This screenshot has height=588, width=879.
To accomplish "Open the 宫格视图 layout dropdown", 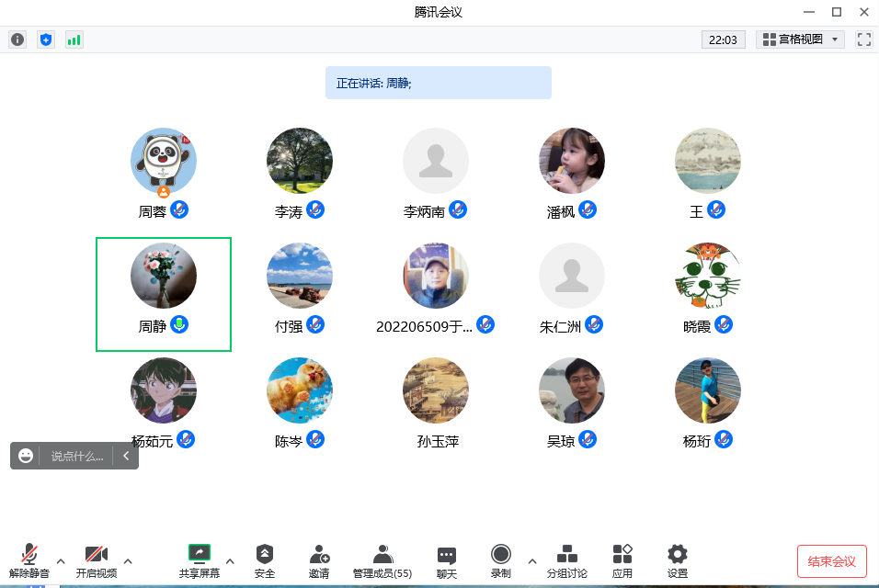I will click(800, 40).
